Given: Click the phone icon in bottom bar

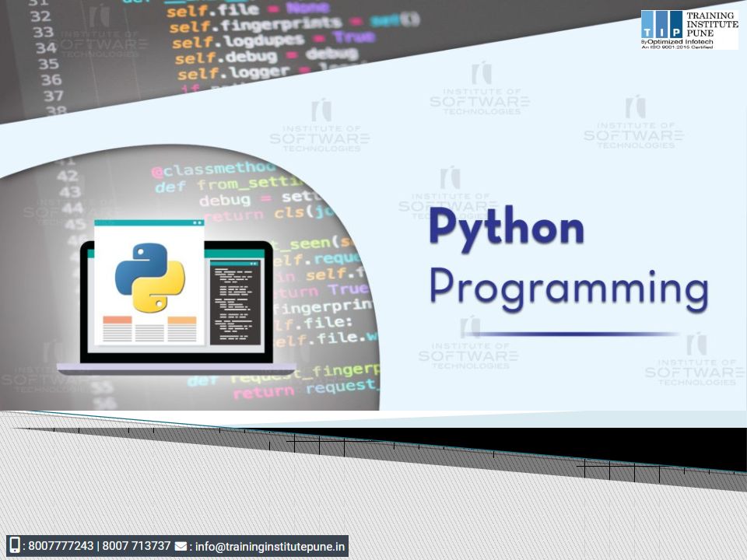Looking at the screenshot, I should [14, 546].
